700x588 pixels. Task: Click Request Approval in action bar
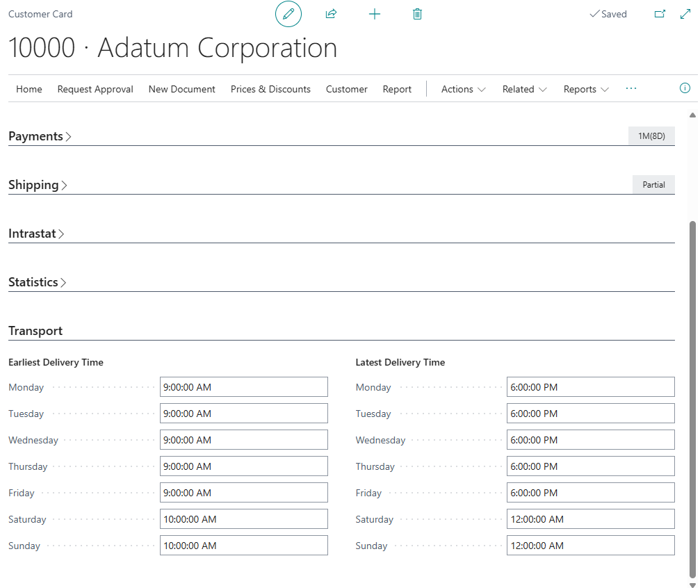click(95, 89)
